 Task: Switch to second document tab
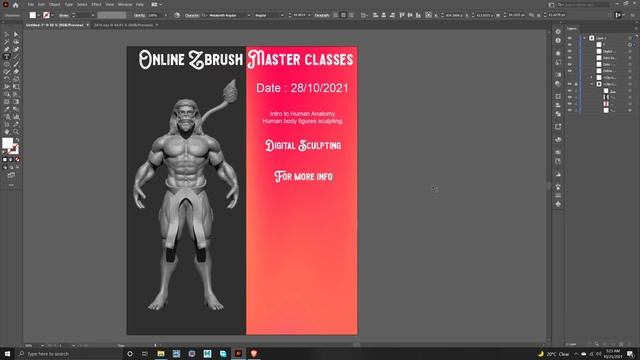(x=123, y=25)
